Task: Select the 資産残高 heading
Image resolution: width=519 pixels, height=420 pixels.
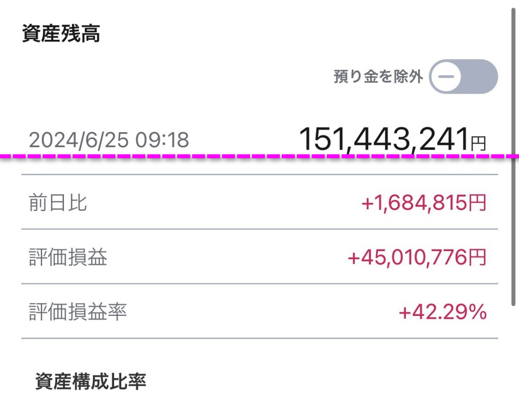Action: tap(61, 34)
